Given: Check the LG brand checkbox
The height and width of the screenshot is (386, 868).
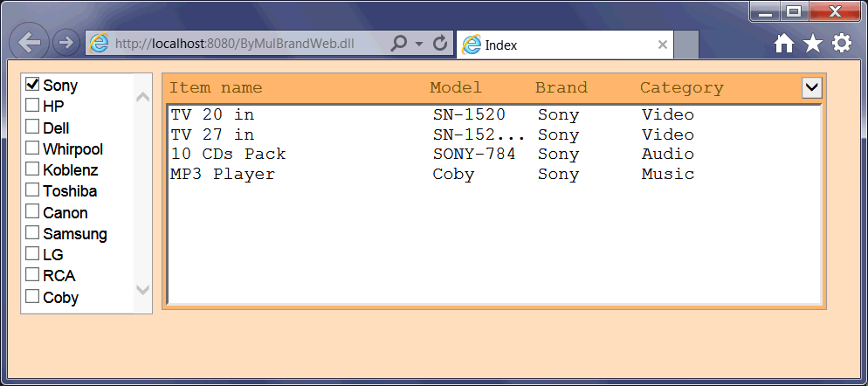Looking at the screenshot, I should click(x=32, y=253).
